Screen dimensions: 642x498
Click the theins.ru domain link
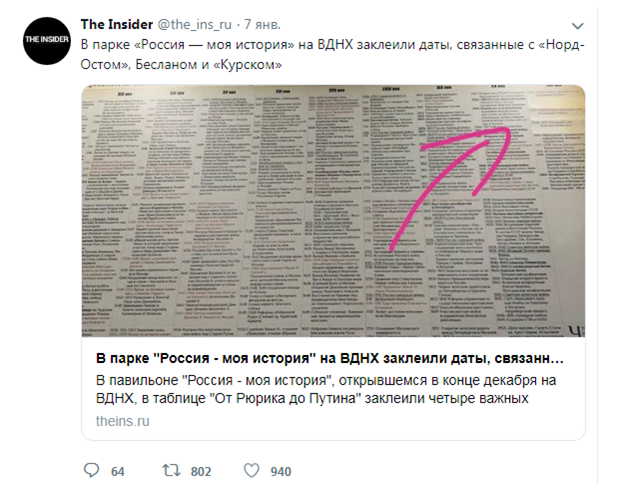pos(122,421)
